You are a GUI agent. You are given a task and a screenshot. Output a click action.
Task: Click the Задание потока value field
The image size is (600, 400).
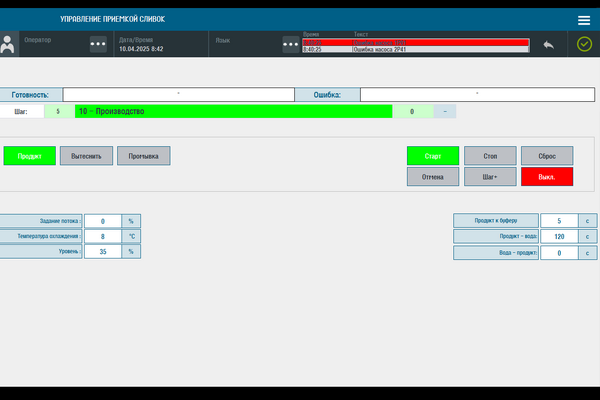102,221
